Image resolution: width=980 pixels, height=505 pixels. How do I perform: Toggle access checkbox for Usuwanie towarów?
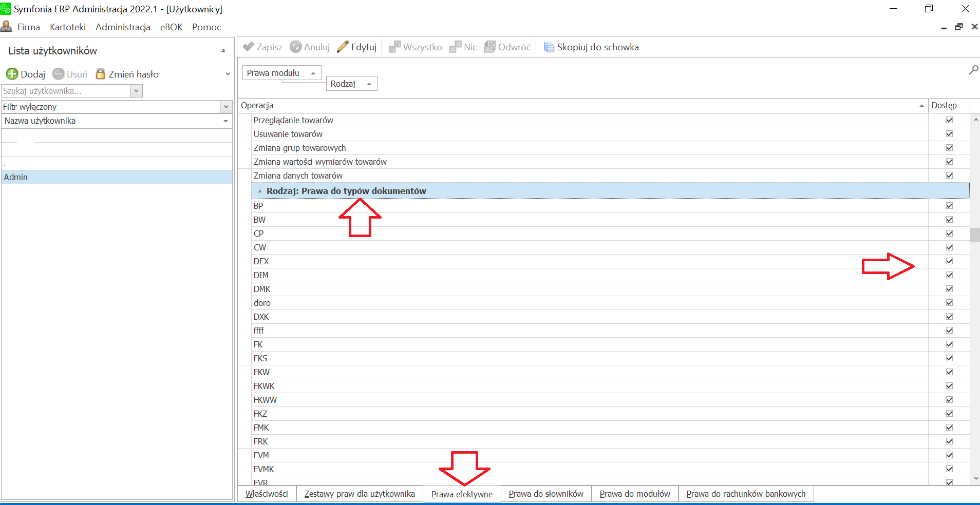(949, 134)
